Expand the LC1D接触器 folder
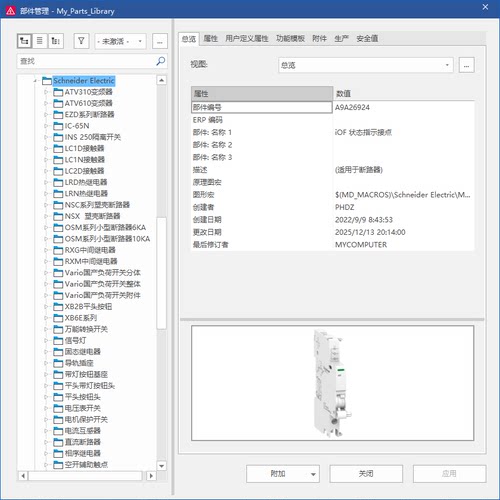 (46, 148)
